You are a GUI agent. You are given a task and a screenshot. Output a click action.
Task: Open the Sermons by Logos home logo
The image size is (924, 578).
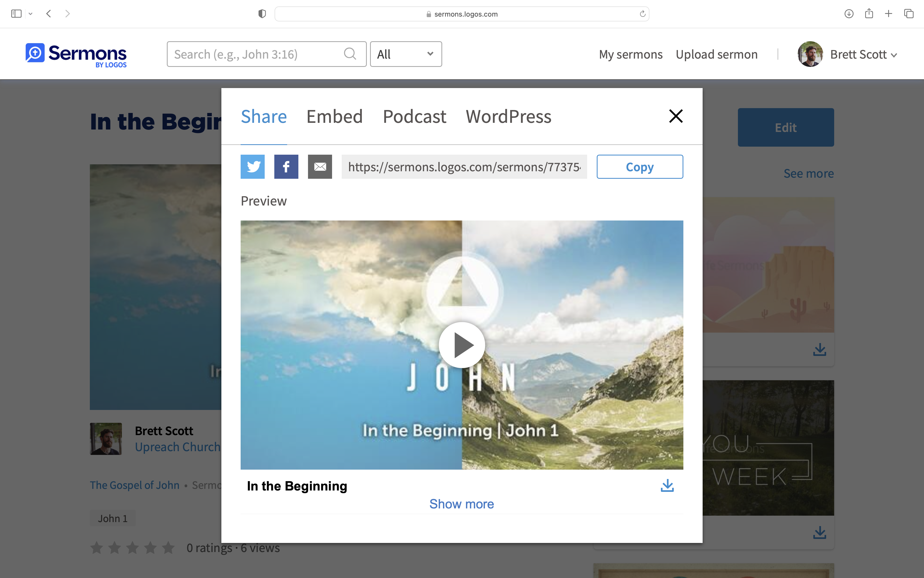tap(76, 55)
